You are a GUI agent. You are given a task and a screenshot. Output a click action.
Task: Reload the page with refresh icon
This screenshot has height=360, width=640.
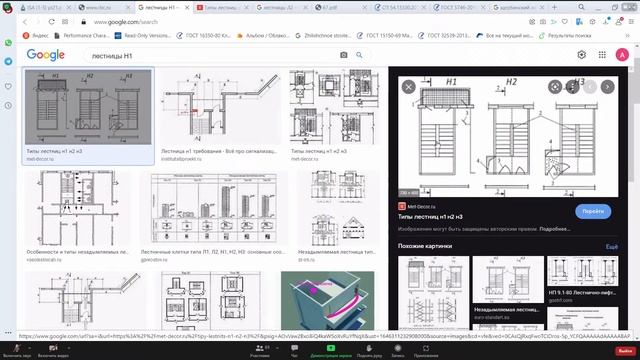pos(51,22)
